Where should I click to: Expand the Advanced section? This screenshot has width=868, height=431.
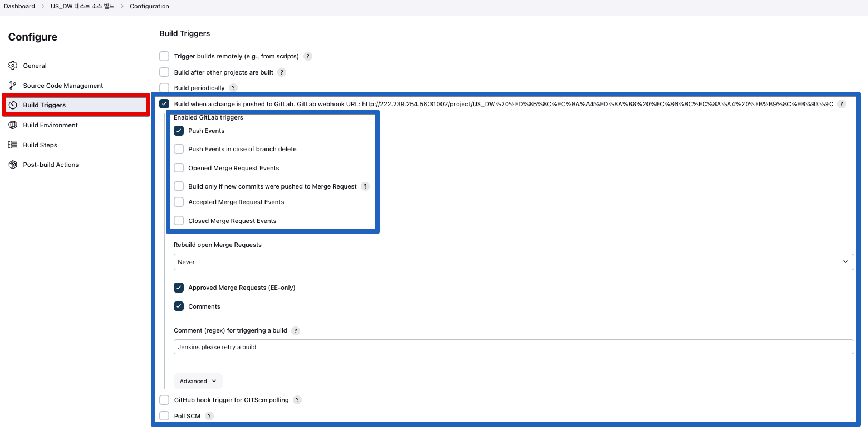(x=198, y=380)
